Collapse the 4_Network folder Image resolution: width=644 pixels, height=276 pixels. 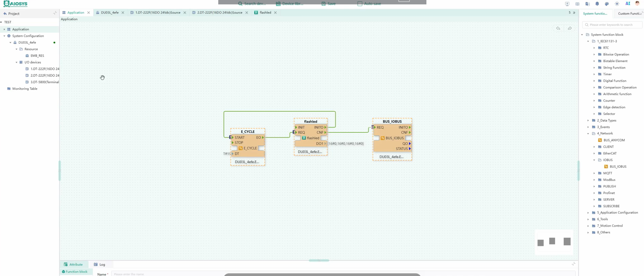click(588, 133)
